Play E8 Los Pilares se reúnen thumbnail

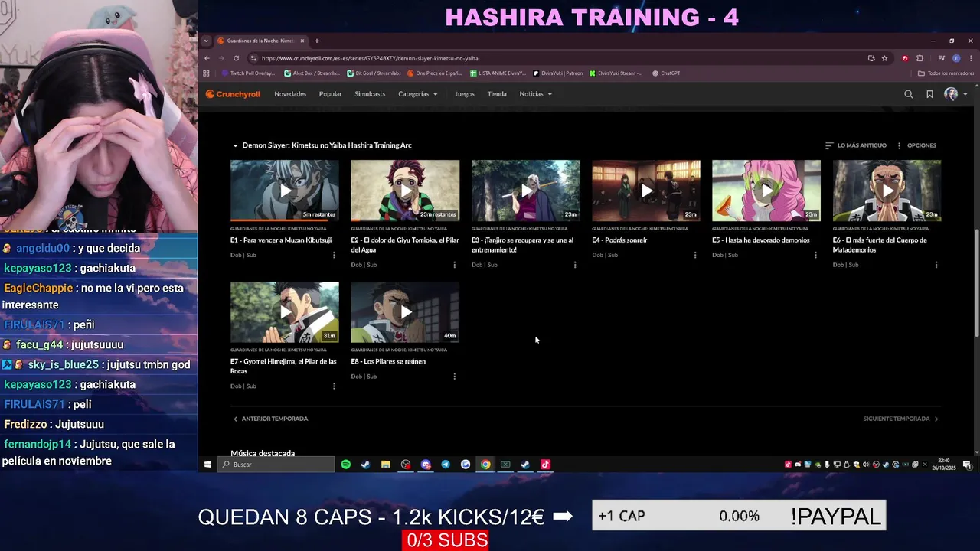pos(405,312)
